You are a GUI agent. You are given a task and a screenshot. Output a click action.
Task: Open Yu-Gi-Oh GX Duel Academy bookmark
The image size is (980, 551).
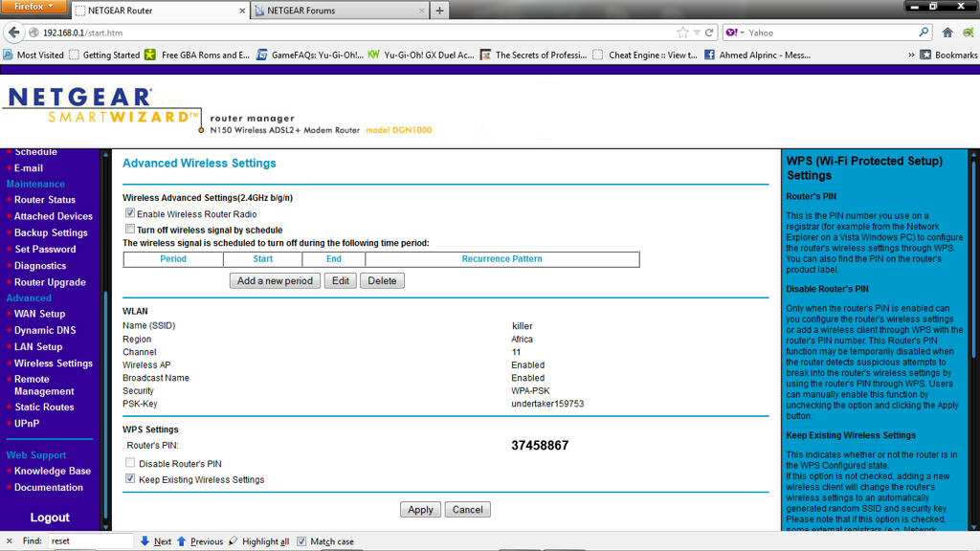click(x=421, y=55)
